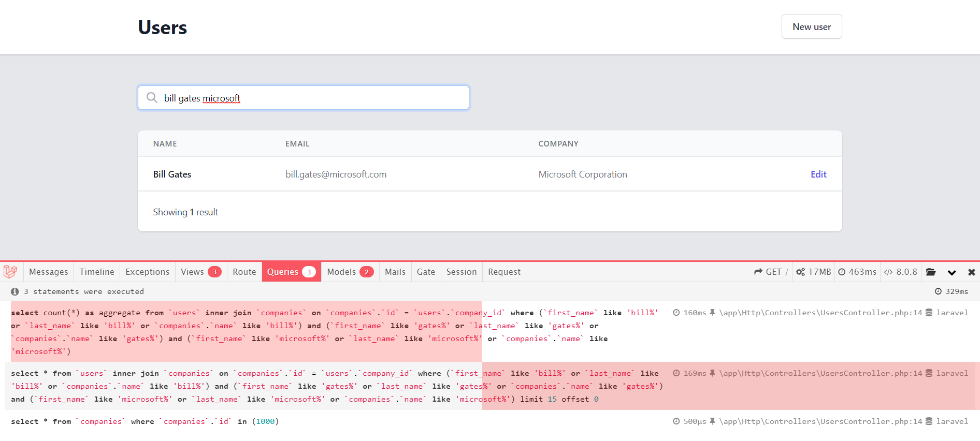Switch to the Exceptions tab
The height and width of the screenshot is (441, 980).
click(x=148, y=272)
